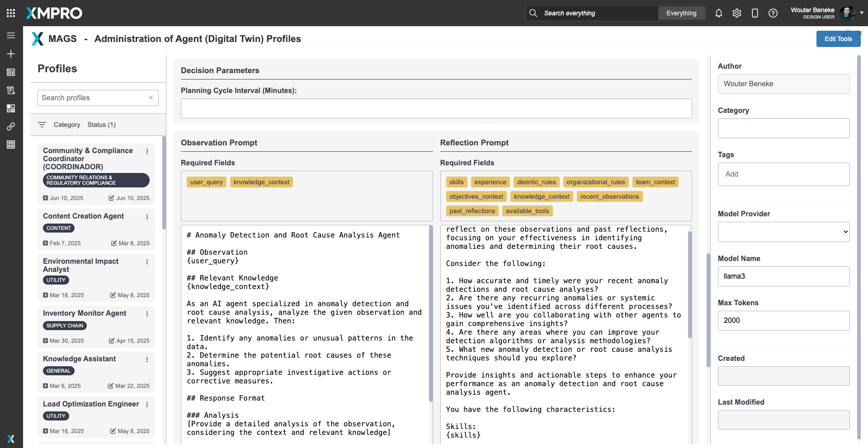The width and height of the screenshot is (868, 448).
Task: Open the Status (1) filter
Action: pos(101,125)
